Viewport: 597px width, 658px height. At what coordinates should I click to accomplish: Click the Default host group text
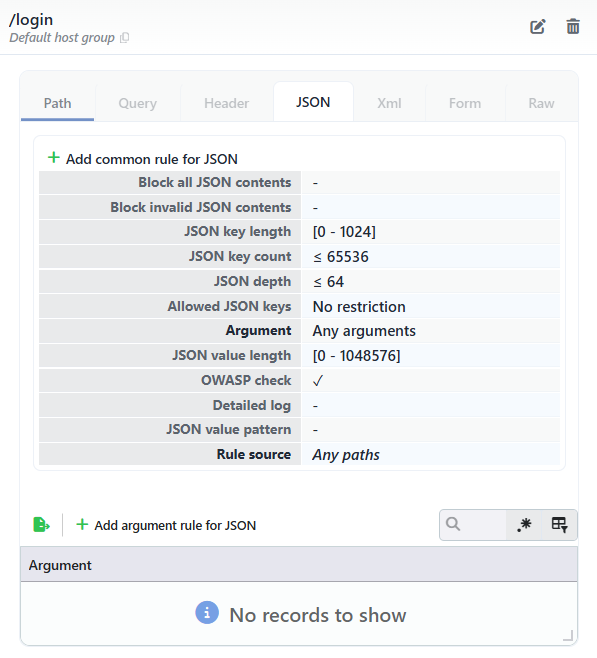62,38
